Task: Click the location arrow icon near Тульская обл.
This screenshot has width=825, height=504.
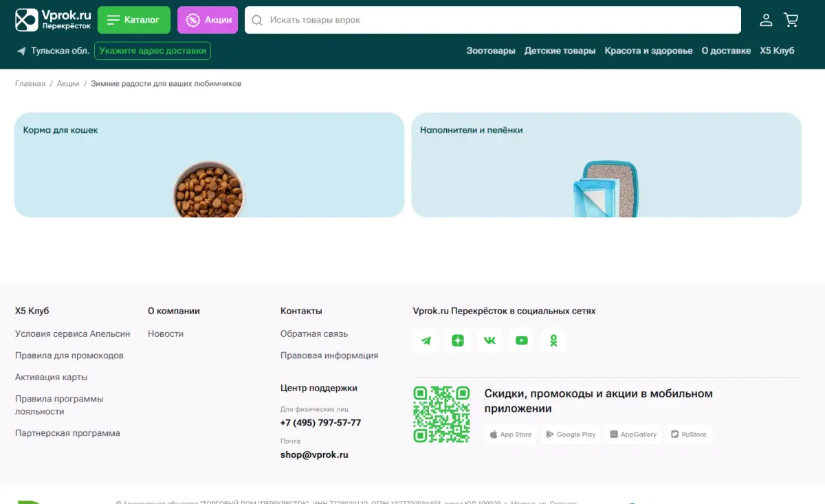Action: (21, 51)
